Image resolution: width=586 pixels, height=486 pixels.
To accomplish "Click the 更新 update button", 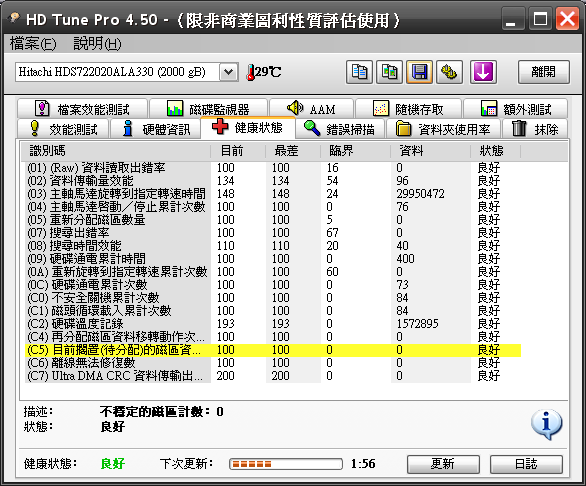I will pyautogui.click(x=443, y=464).
